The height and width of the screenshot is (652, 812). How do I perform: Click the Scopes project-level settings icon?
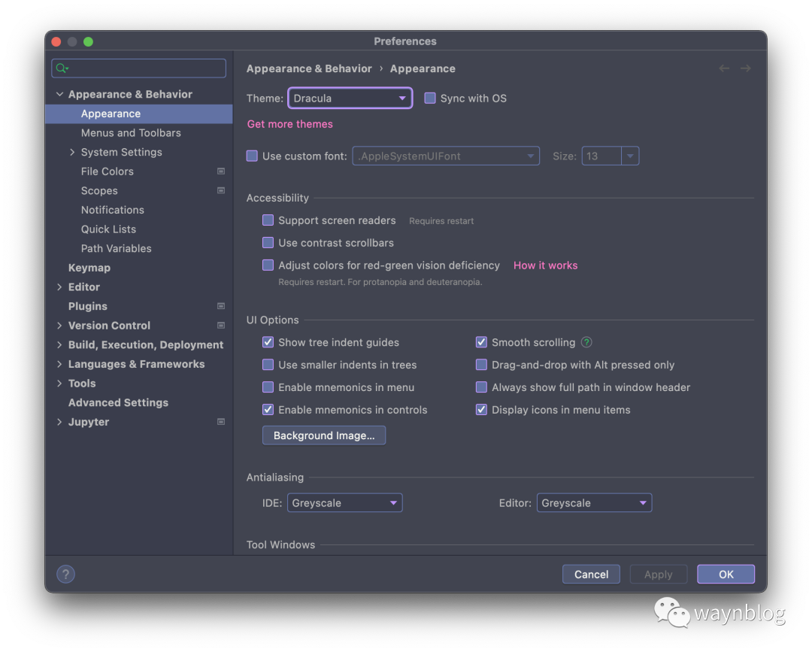(x=221, y=190)
